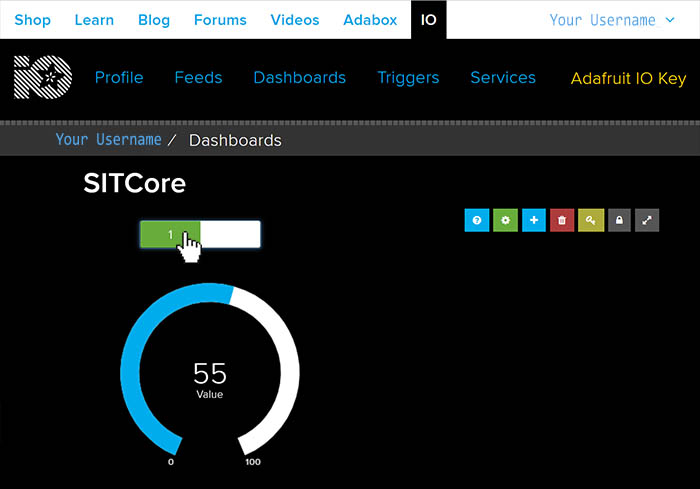Go to the Blog page
The image size is (700, 489).
click(154, 20)
